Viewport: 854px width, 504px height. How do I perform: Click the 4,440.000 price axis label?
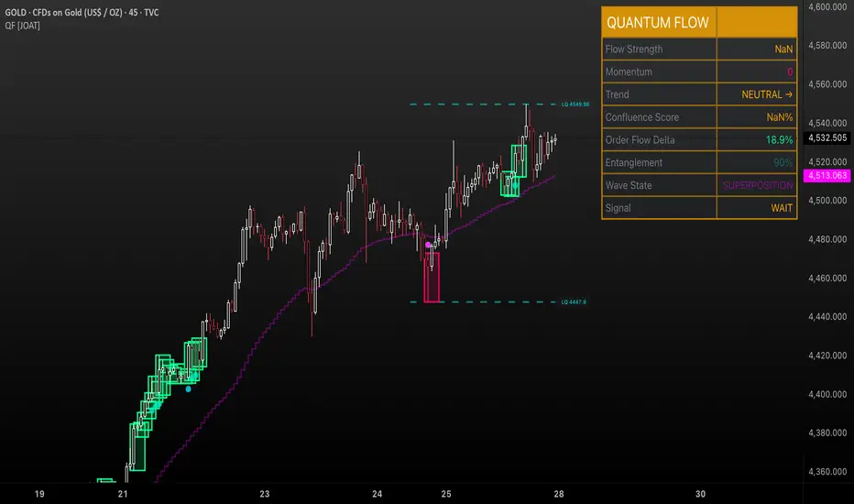(827, 316)
